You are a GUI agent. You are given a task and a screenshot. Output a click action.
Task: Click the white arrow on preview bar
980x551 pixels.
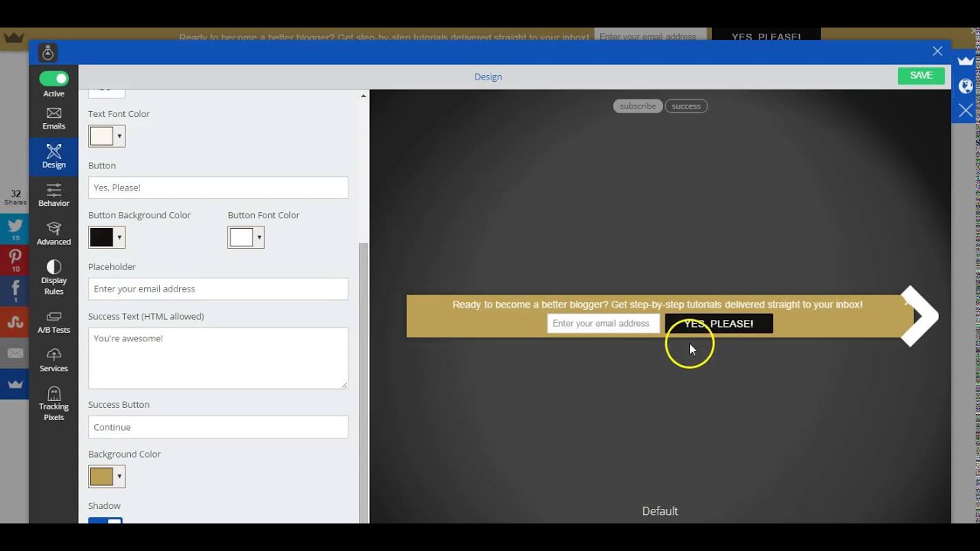point(920,316)
